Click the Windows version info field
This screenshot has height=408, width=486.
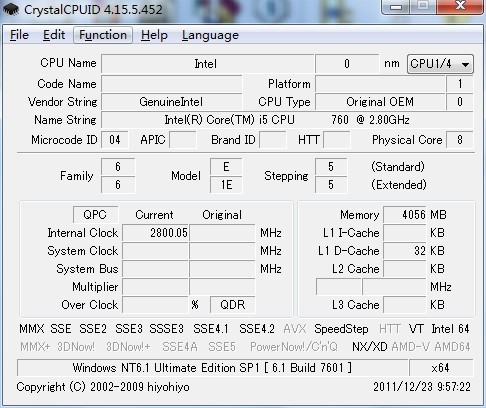[x=213, y=368]
